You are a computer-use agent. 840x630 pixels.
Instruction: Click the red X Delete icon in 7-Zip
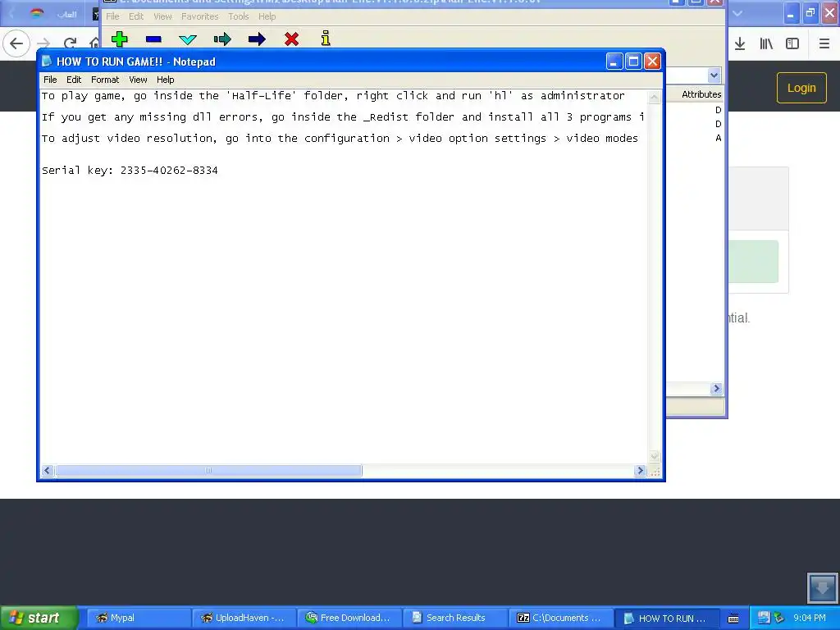pyautogui.click(x=291, y=39)
